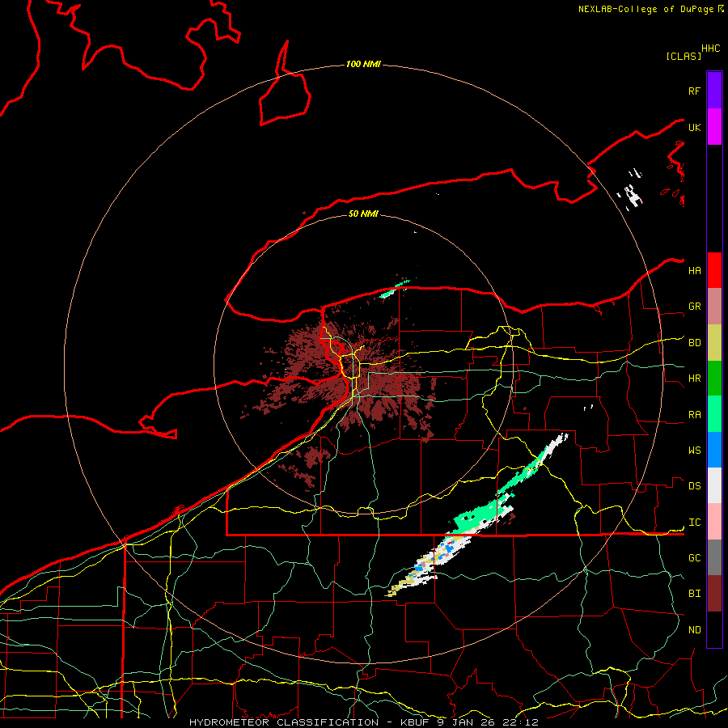Click the HYDROMETEOR CLASSIFICATION title text
The height and width of the screenshot is (728, 728).
tap(284, 722)
